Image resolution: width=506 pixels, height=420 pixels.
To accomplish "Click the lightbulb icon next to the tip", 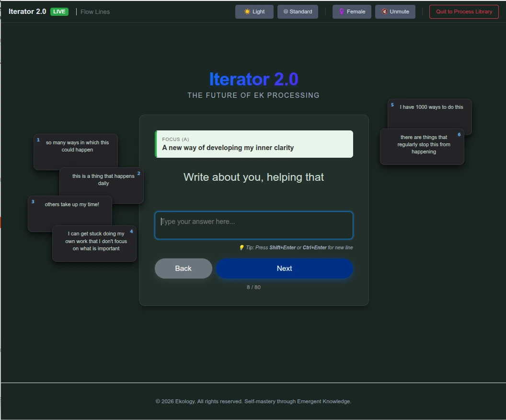I will point(241,247).
